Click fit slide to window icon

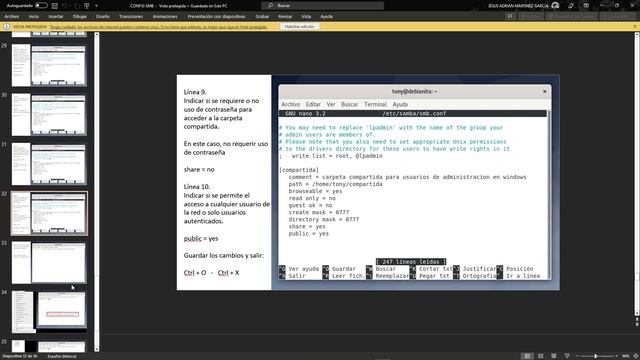(x=636, y=356)
